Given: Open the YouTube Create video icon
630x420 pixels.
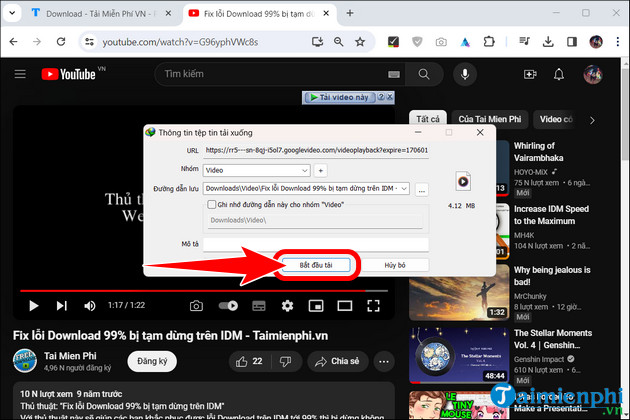Looking at the screenshot, I should click(x=530, y=74).
